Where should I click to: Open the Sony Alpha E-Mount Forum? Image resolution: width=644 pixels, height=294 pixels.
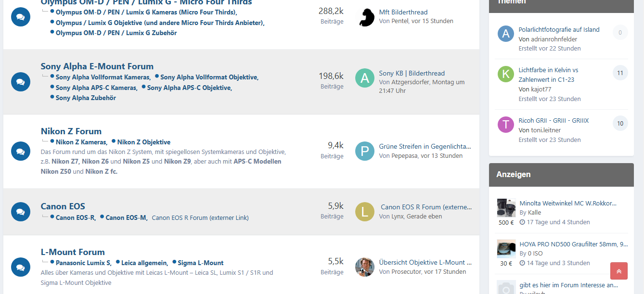point(97,66)
